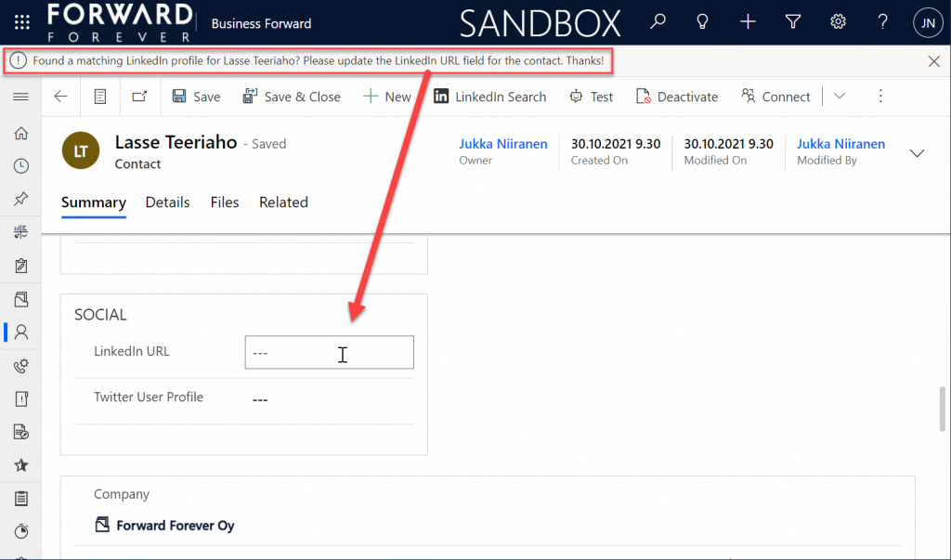Switch to the Files tab
Screen dimensions: 951x560
coord(225,202)
